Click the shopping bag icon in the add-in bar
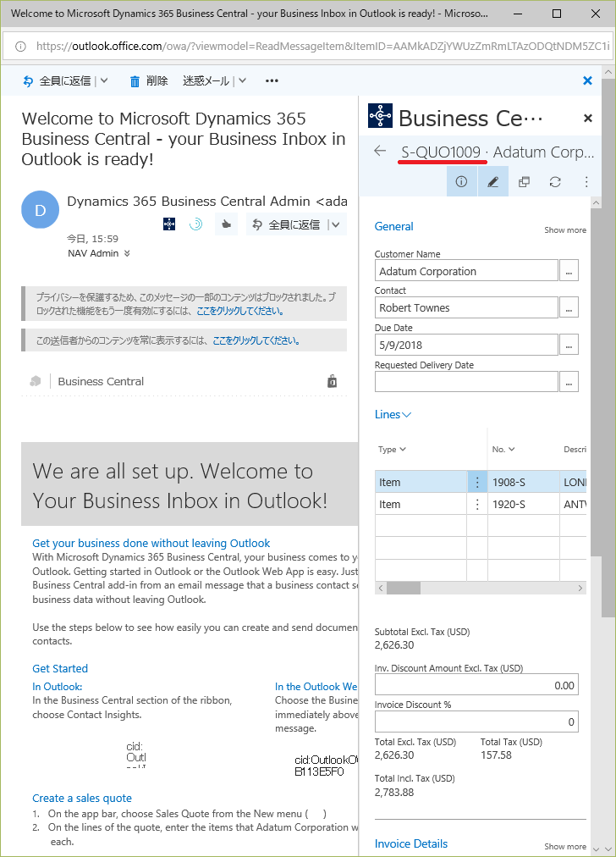 [x=332, y=381]
